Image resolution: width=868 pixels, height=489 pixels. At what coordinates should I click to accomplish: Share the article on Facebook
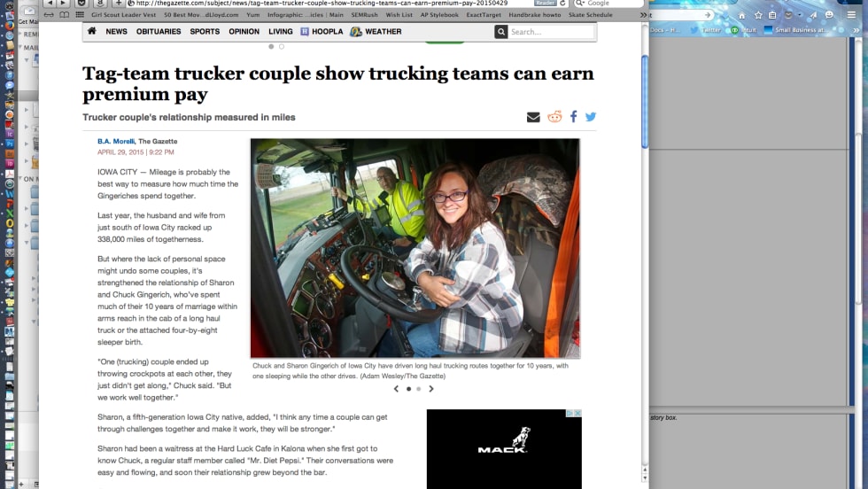[x=573, y=117]
